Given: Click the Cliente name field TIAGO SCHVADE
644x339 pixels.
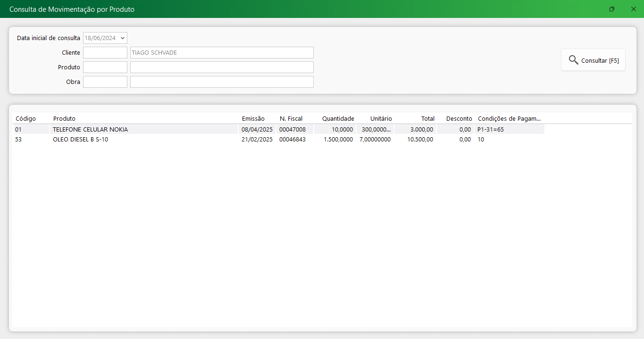Looking at the screenshot, I should [221, 53].
